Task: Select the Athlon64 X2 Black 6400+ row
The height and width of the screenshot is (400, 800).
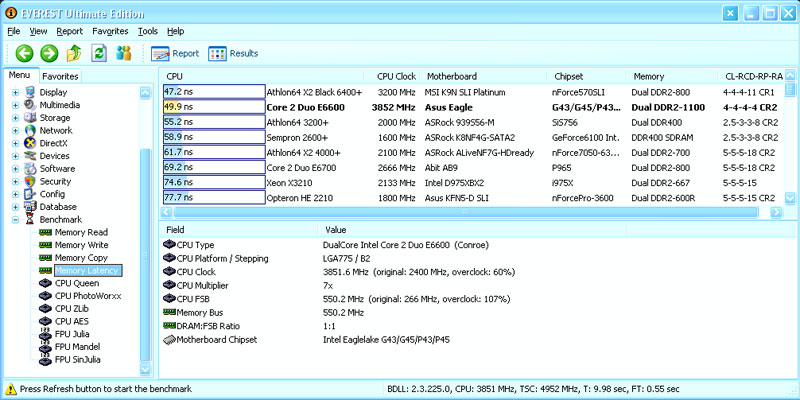Action: tap(472, 92)
